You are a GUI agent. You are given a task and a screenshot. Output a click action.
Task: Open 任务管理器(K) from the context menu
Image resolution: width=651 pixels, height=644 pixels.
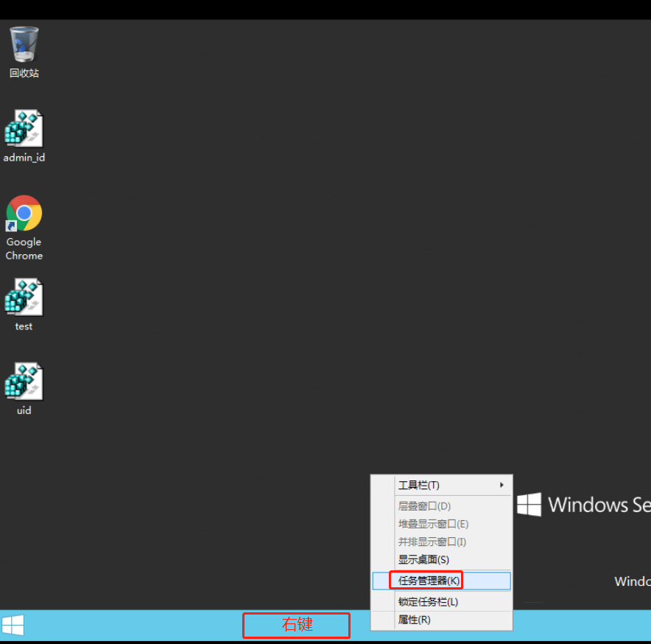coord(429,581)
